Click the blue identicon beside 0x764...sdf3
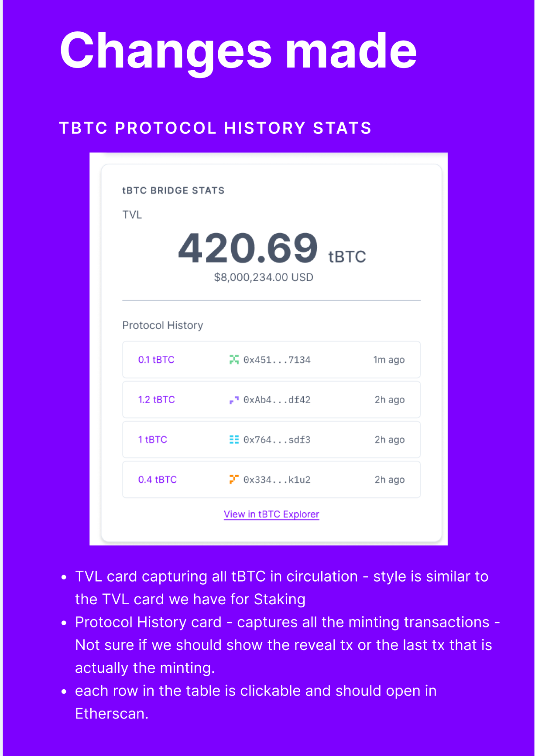The width and height of the screenshot is (535, 756). coord(234,439)
